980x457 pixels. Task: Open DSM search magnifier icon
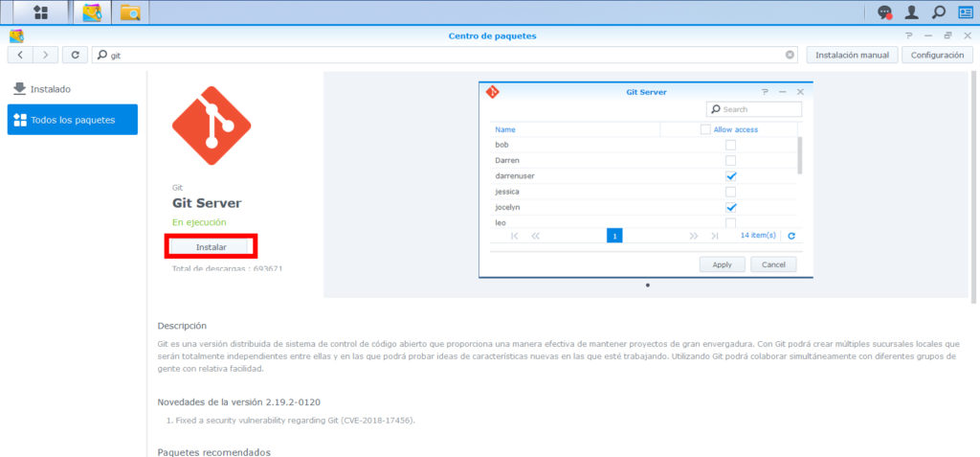[x=939, y=11]
